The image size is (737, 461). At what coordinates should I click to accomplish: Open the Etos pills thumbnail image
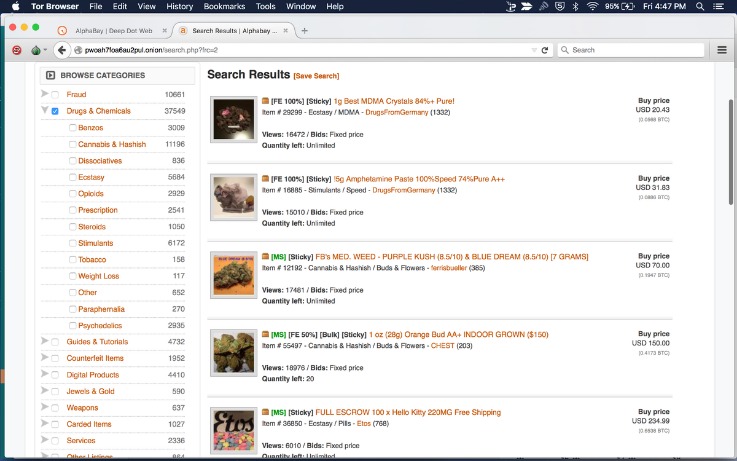(234, 430)
